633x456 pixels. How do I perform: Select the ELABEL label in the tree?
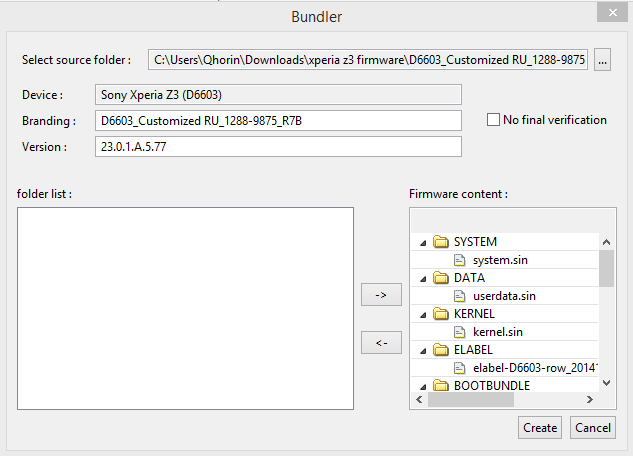point(473,349)
